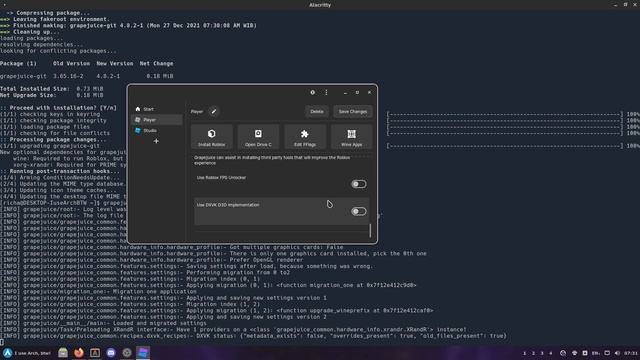Switch to workspace 2
This screenshot has width=640, height=360.
(x=533, y=353)
